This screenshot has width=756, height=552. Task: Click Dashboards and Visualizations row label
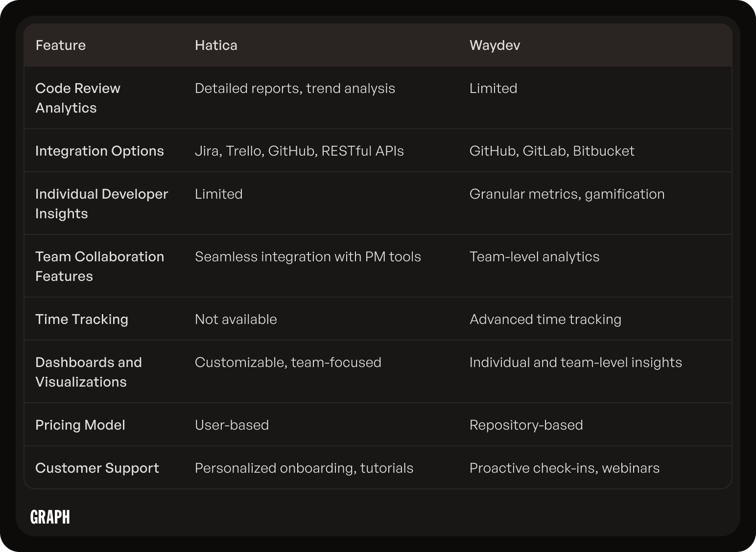point(89,372)
